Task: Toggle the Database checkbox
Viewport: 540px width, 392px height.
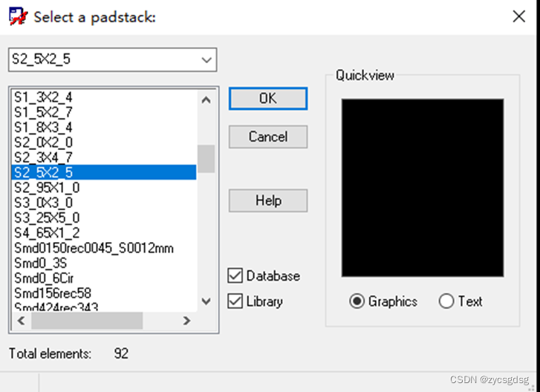Action: click(235, 276)
